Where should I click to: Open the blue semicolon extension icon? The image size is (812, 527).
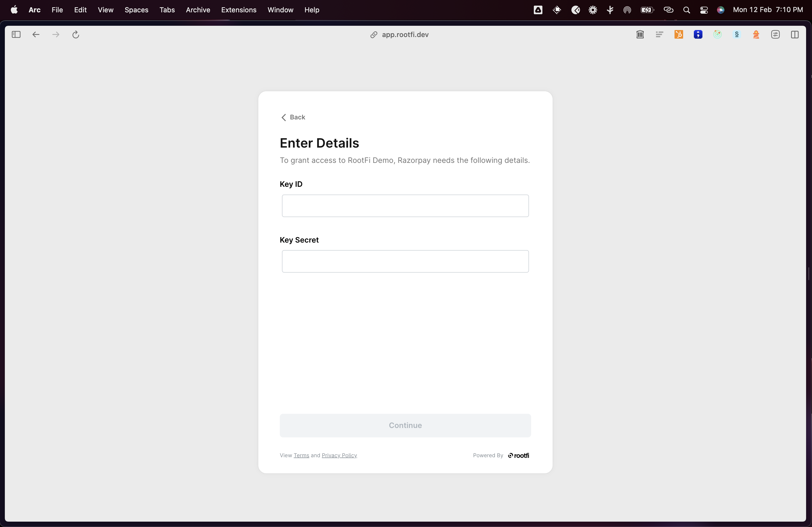coord(698,34)
